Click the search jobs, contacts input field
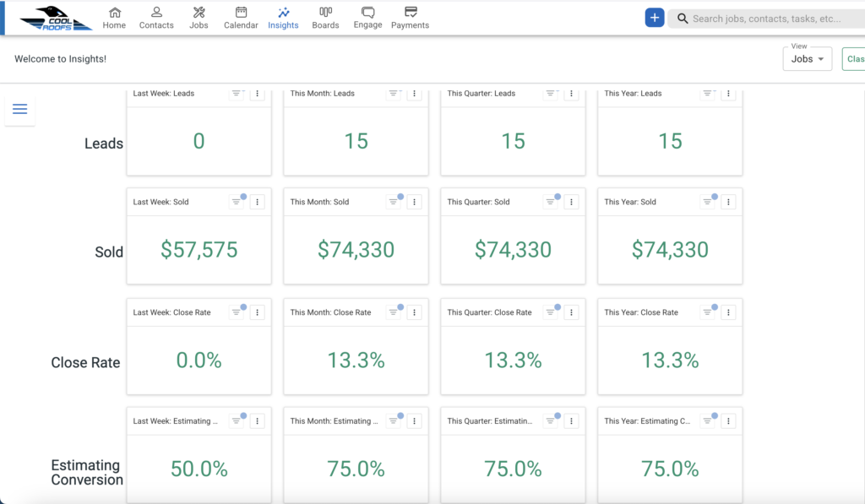 click(x=767, y=19)
